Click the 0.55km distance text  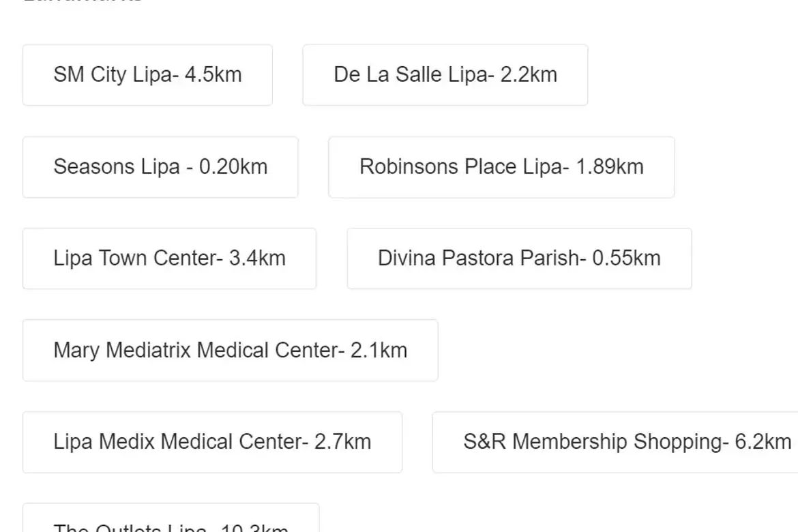(x=627, y=258)
